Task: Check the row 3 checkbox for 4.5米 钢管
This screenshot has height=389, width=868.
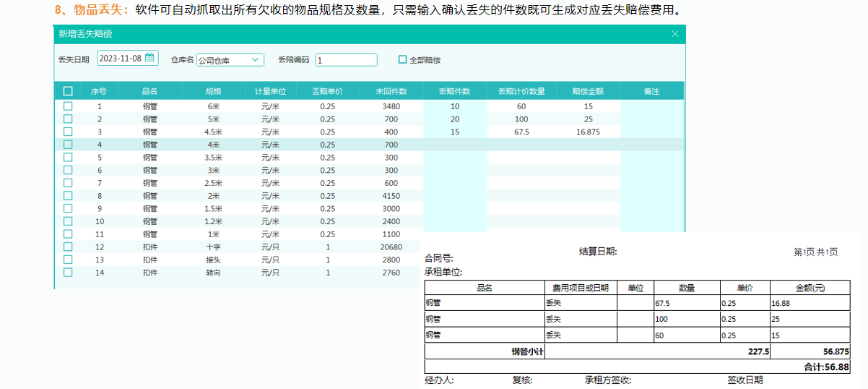Action: [68, 132]
